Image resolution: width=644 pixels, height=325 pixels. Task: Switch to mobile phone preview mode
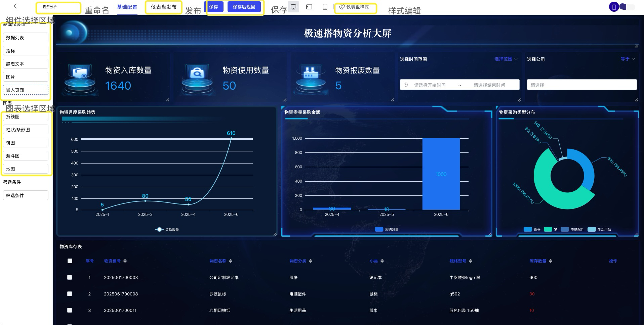click(325, 7)
